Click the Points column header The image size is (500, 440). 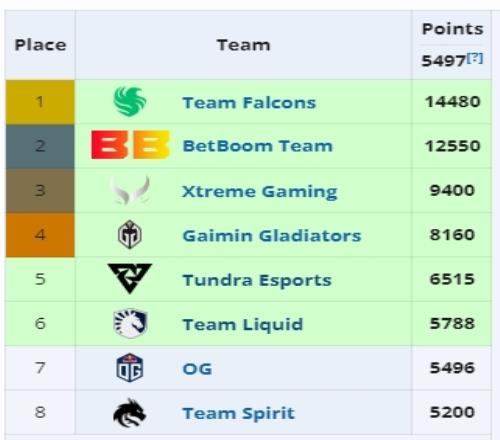pos(452,29)
